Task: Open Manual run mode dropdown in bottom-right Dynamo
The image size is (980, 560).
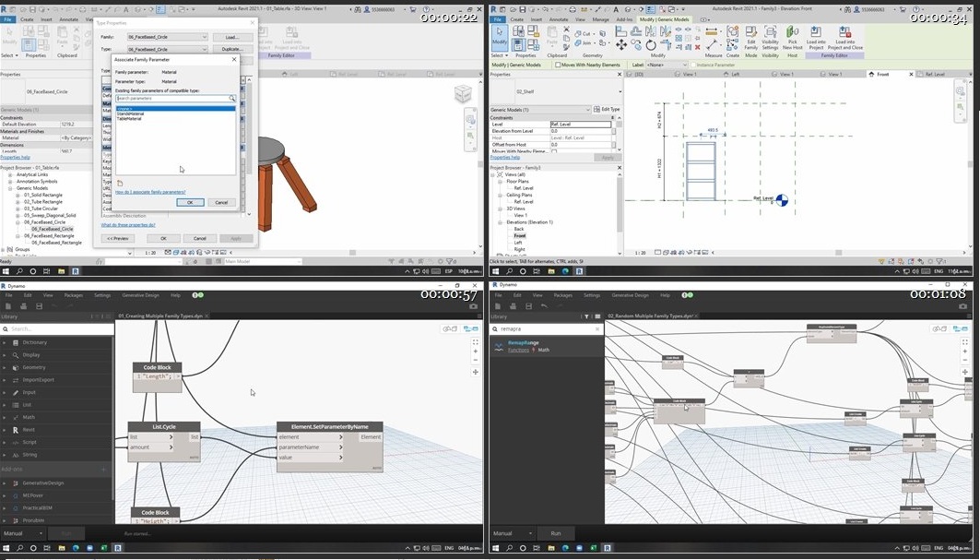Action: coord(513,533)
